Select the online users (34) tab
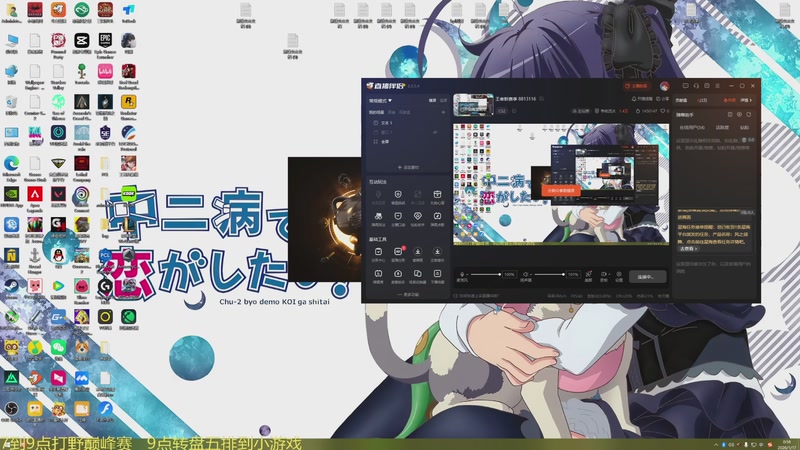 pos(692,128)
